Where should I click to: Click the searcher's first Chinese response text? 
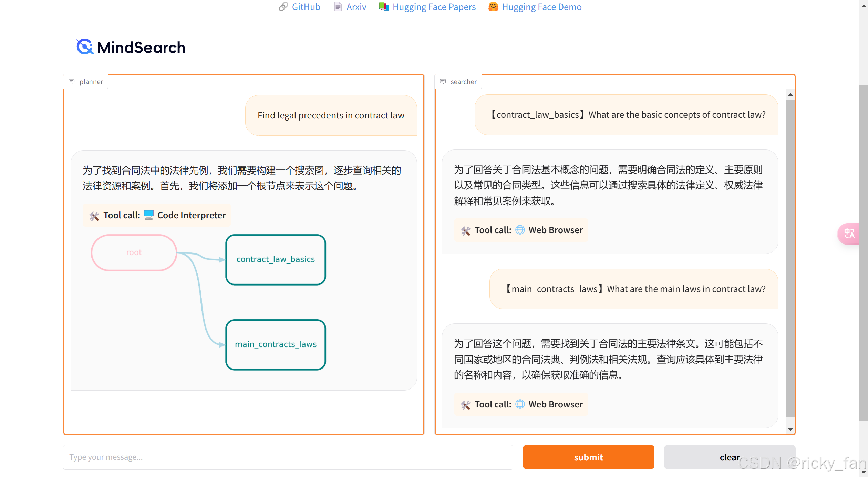608,185
